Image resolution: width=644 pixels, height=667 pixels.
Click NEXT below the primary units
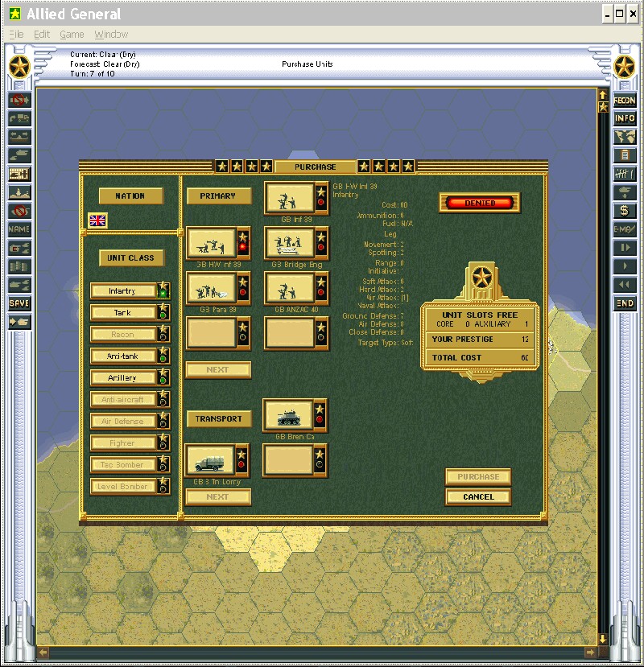[x=218, y=369]
